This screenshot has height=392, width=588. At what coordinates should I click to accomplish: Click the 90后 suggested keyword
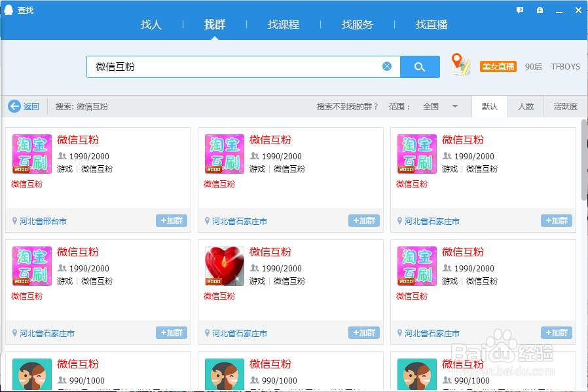click(533, 66)
